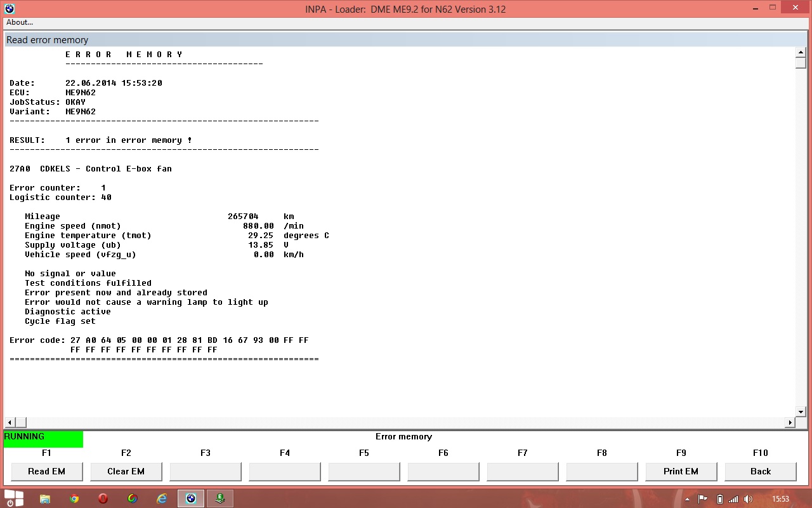812x508 pixels.
Task: Click the battery tray icon
Action: tap(719, 499)
